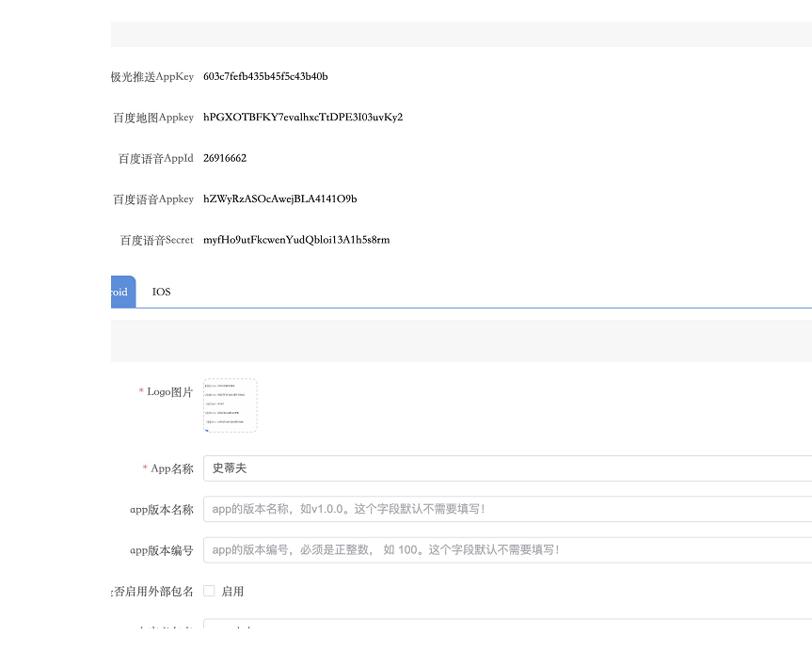
Task: Focus the App名称 input field
Action: click(507, 468)
